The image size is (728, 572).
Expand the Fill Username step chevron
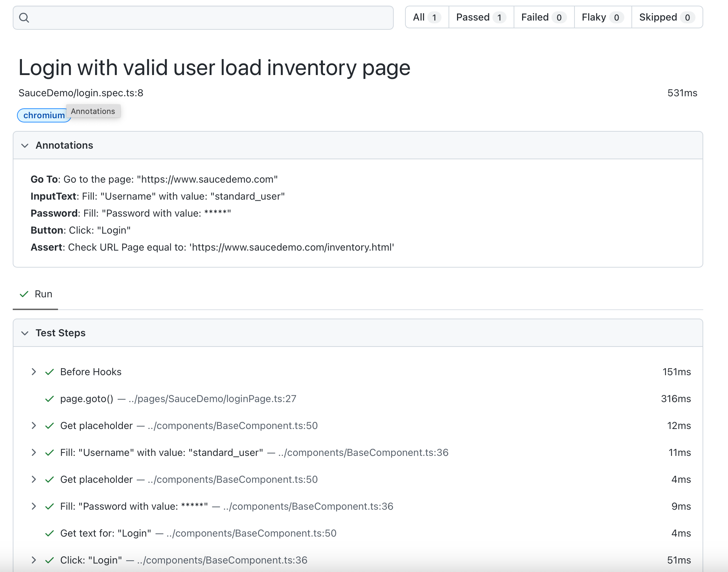(34, 453)
